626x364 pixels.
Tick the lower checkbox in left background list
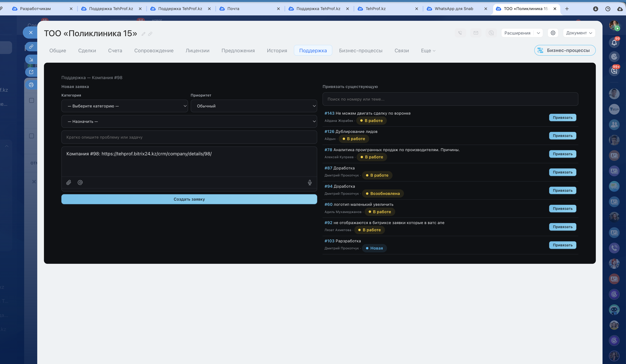click(x=32, y=136)
